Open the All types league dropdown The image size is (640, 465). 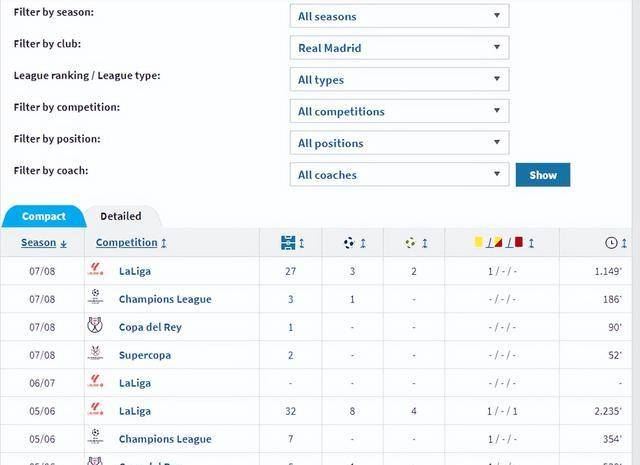point(399,79)
